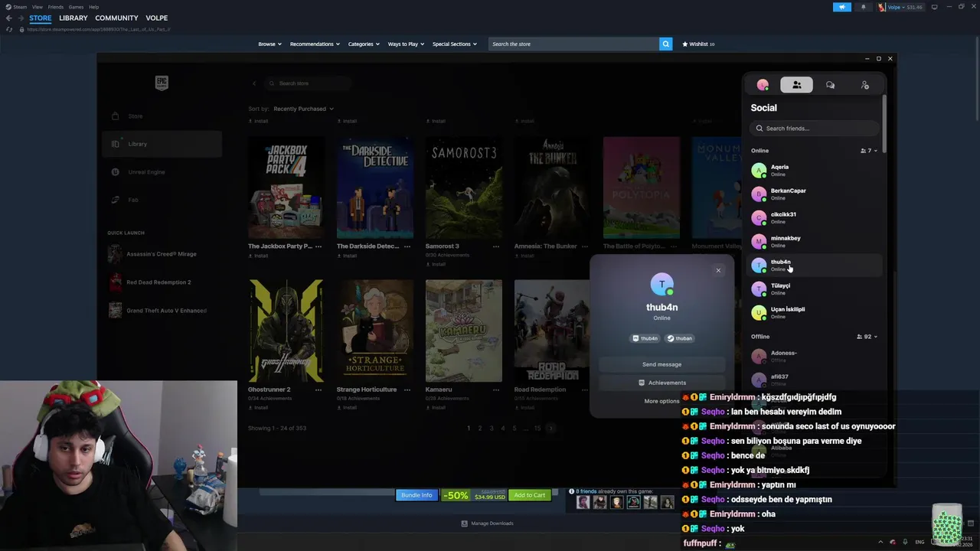
Task: Click Achievements button on thub4n card
Action: [x=661, y=383]
